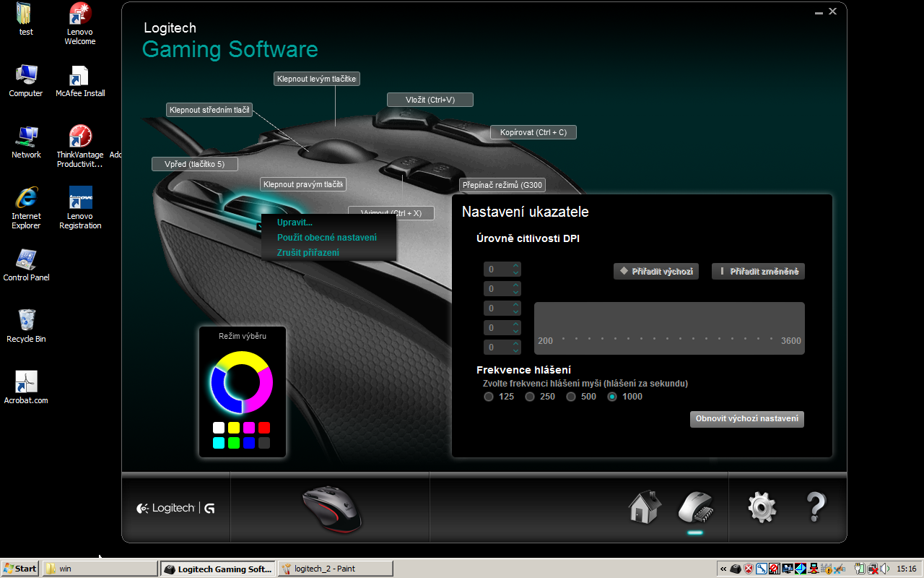Click the 'Klepnout levým tlačítke' label
The image size is (924, 578).
pyautogui.click(x=317, y=79)
